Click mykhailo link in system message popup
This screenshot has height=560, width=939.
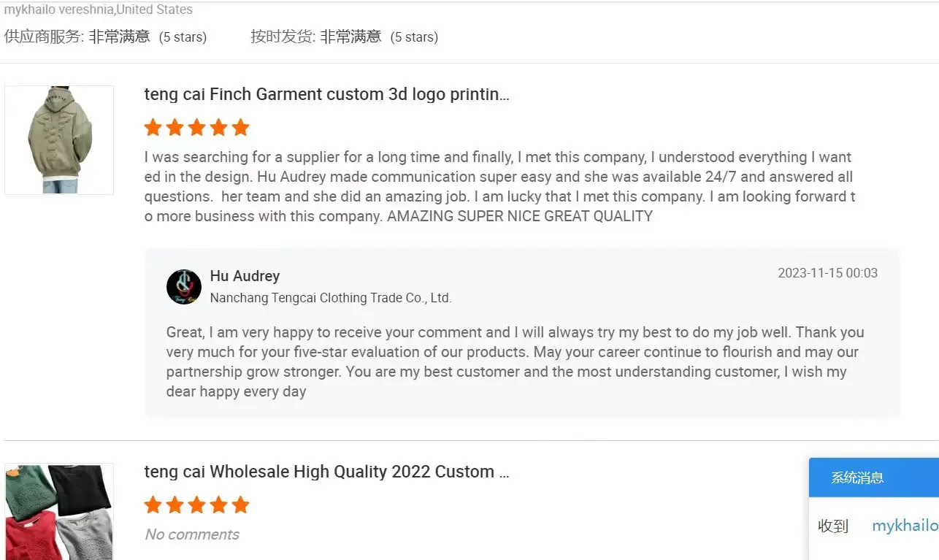tap(905, 526)
